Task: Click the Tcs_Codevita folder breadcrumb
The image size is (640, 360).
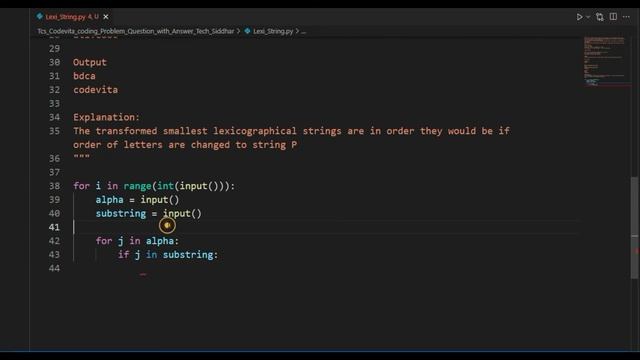Action: 136,31
